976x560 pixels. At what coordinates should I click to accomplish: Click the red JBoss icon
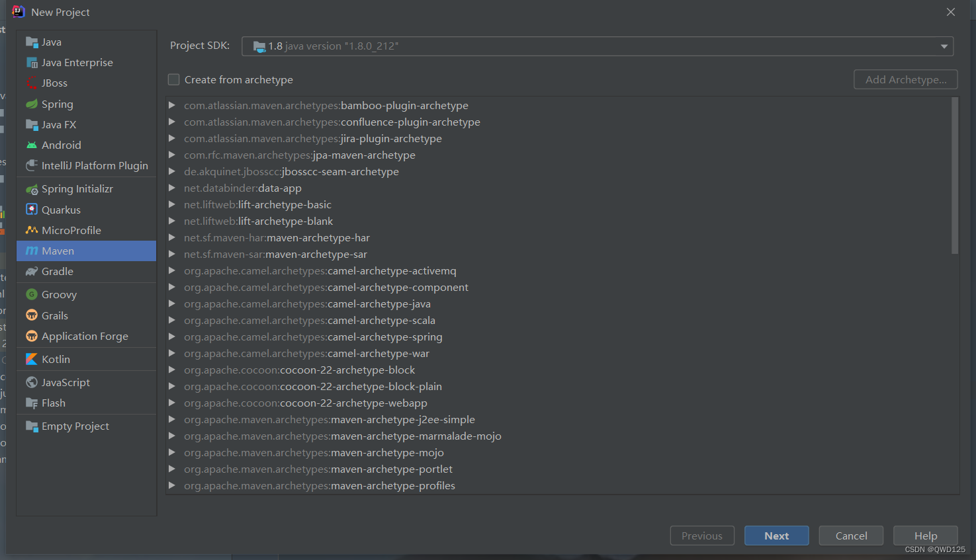[x=32, y=83]
